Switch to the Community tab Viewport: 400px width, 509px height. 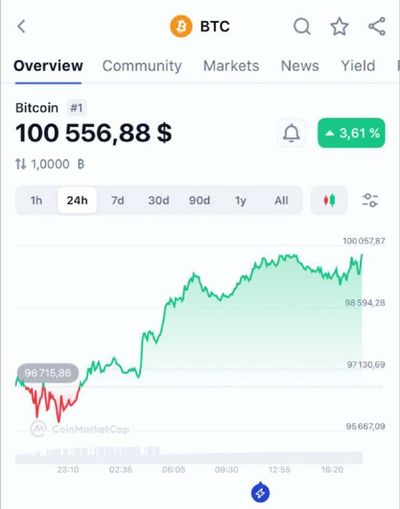tap(142, 66)
